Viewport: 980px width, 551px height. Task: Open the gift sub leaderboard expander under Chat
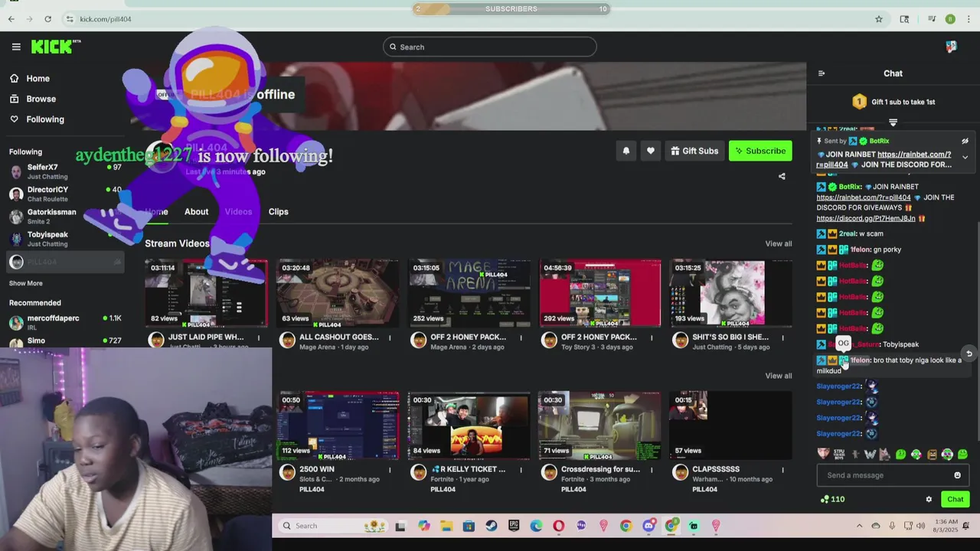click(893, 122)
